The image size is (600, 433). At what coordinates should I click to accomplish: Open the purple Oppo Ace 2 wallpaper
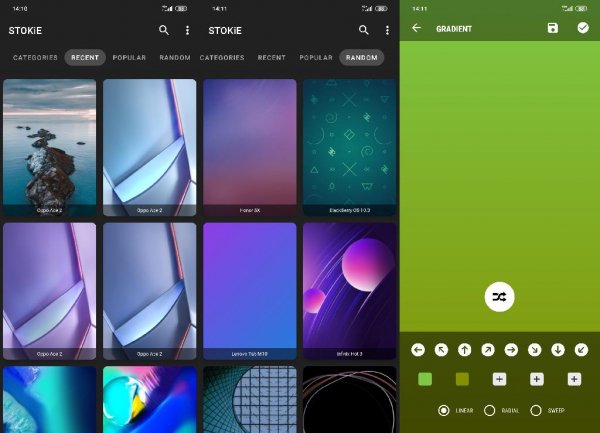tap(50, 291)
